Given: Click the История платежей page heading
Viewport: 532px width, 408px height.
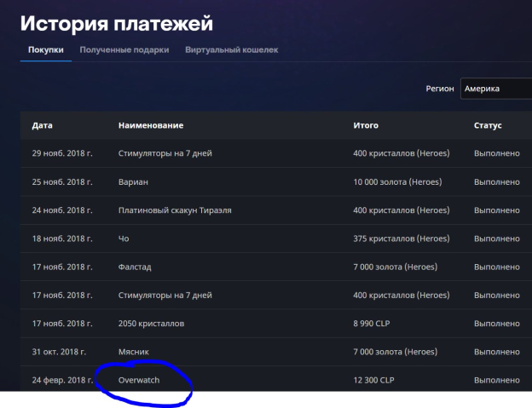Looking at the screenshot, I should (x=116, y=23).
